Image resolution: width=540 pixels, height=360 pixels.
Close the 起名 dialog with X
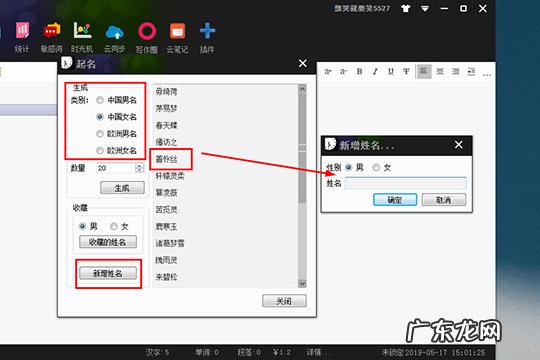[x=303, y=63]
